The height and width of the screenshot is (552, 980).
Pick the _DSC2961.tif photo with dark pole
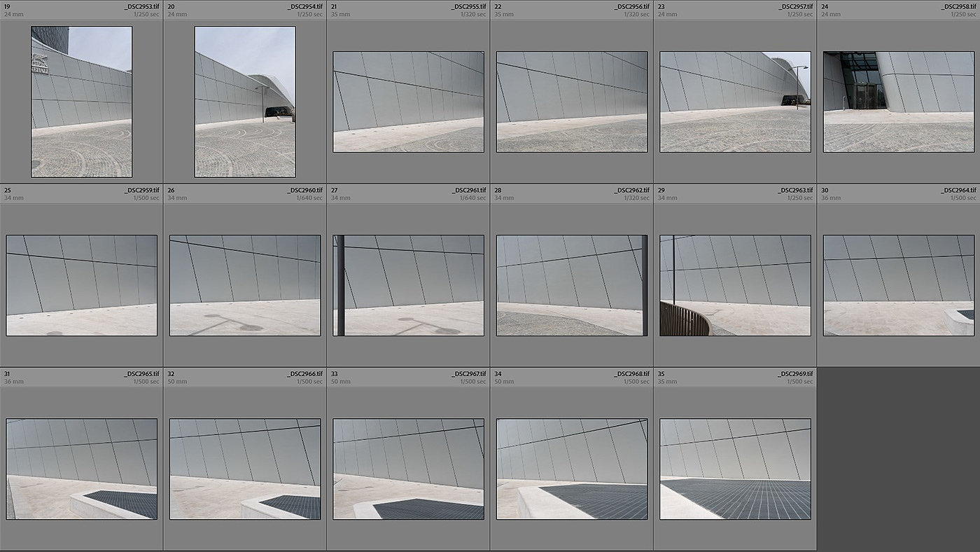pos(408,285)
